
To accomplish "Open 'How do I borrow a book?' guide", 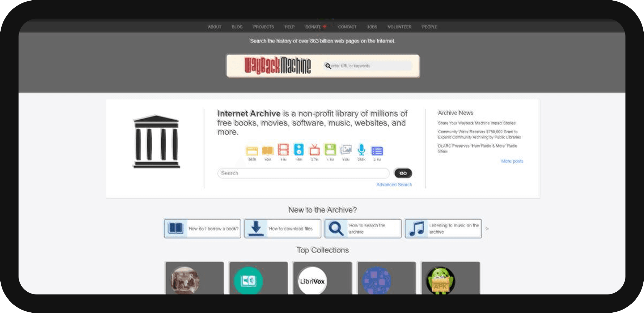I will (x=202, y=229).
